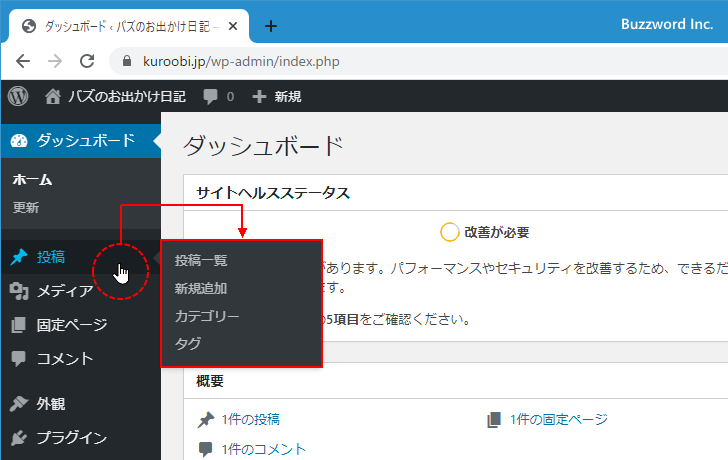Open the 1件の固定ページ link

(x=559, y=420)
